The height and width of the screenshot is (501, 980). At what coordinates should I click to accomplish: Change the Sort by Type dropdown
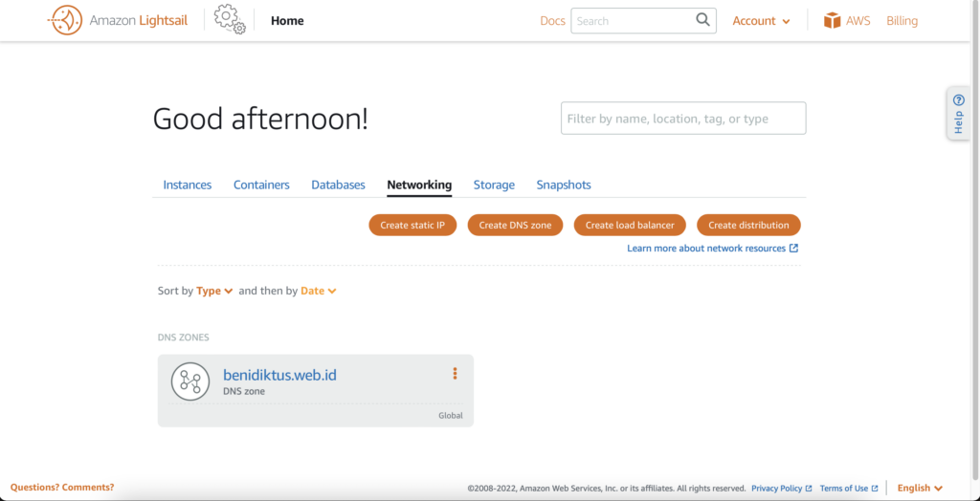coord(214,291)
